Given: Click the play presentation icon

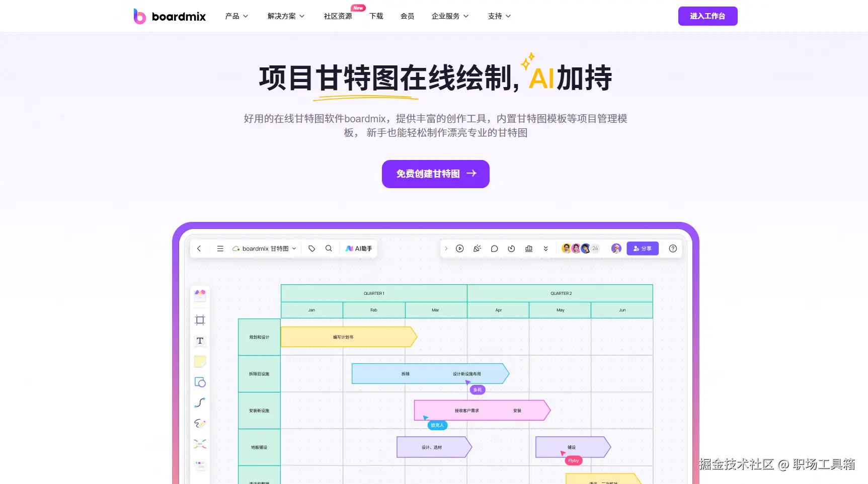Looking at the screenshot, I should click(460, 249).
